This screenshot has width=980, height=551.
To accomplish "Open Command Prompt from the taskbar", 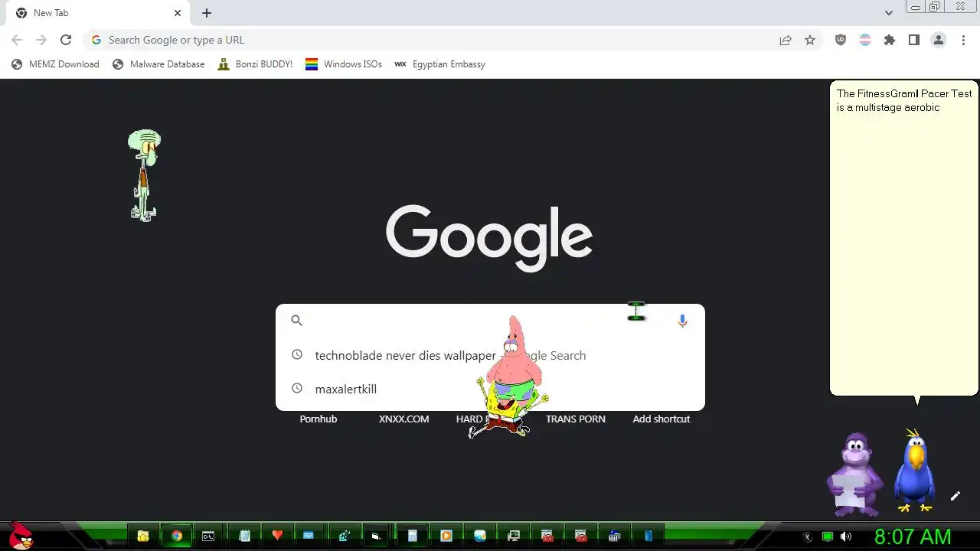I will coord(208,536).
